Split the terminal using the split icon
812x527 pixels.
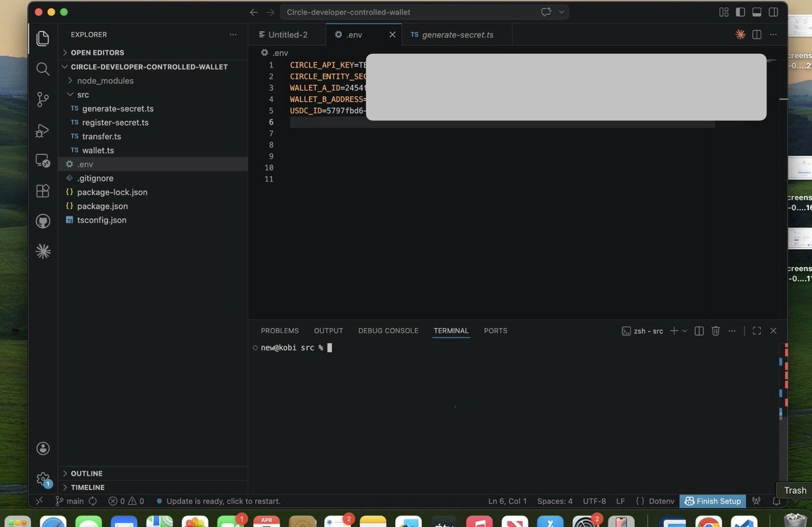(x=699, y=331)
